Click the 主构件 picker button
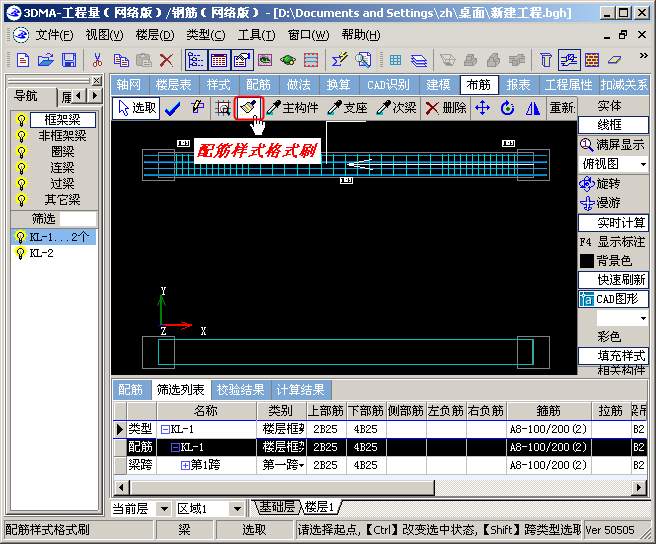This screenshot has height=544, width=656. point(292,108)
